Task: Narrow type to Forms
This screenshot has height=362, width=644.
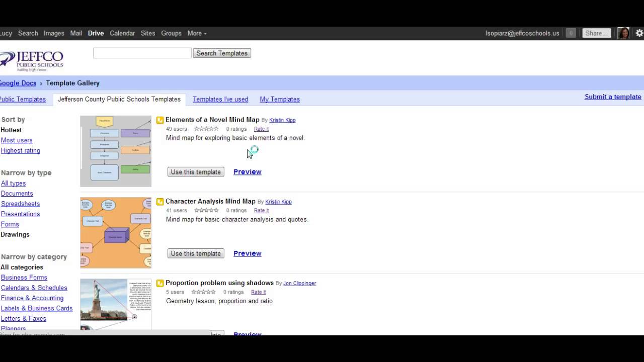Action: (10, 224)
